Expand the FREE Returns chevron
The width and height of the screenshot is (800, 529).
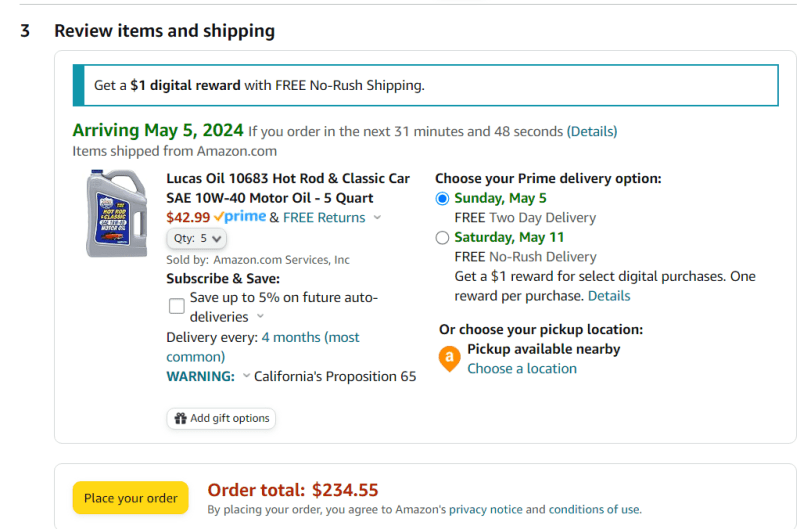click(x=377, y=218)
